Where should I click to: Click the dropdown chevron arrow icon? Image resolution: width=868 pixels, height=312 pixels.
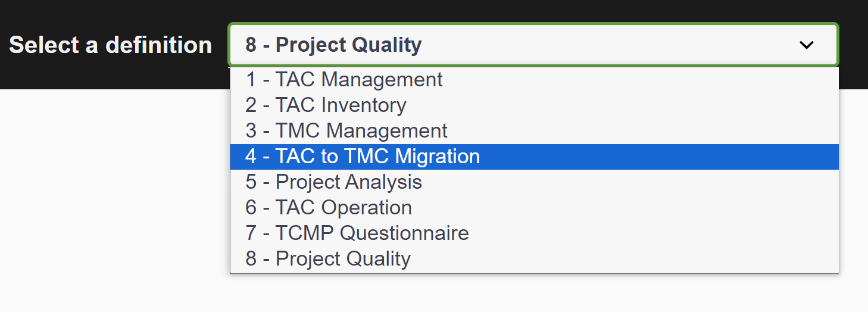[806, 45]
